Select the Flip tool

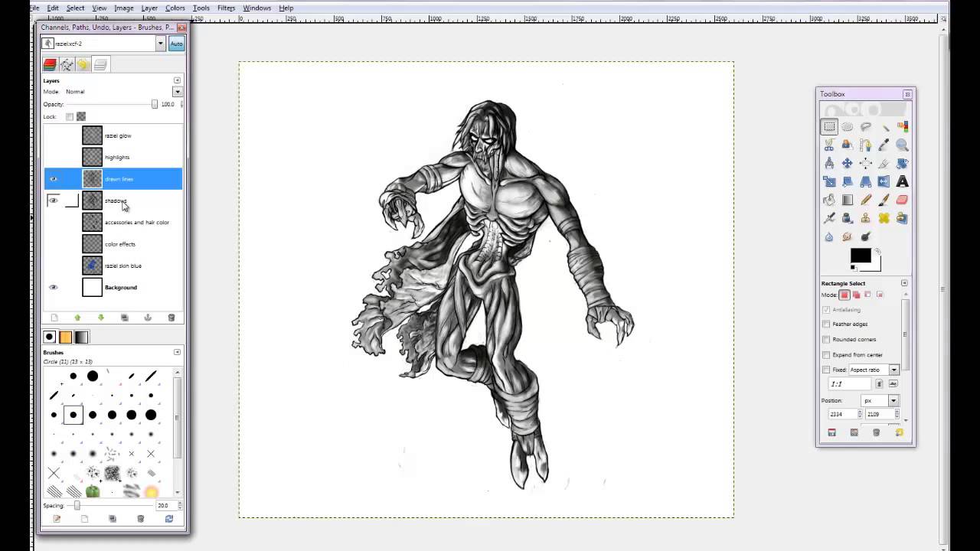click(x=884, y=181)
